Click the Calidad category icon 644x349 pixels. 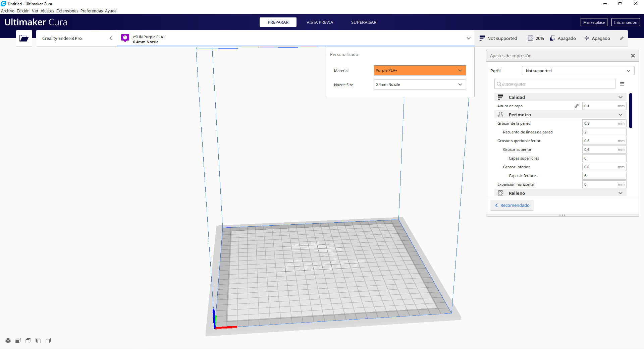pyautogui.click(x=500, y=97)
